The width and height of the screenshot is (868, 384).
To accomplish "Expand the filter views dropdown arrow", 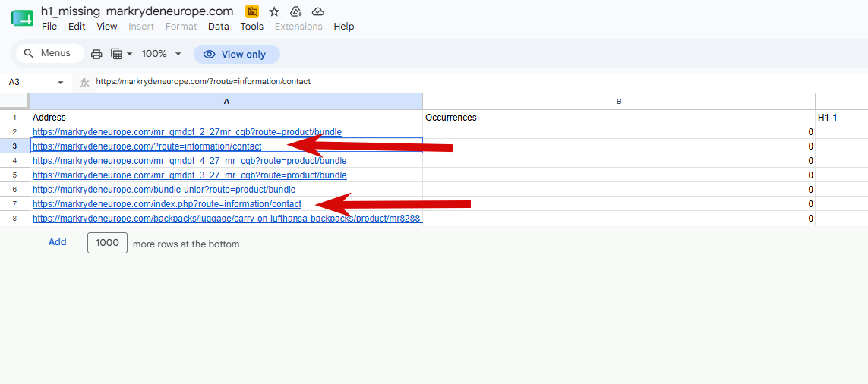I will 130,54.
